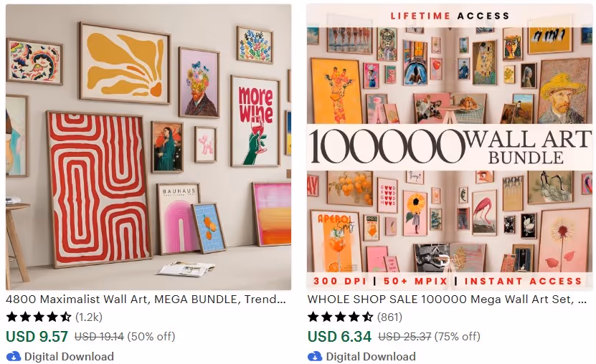Viewport: 596px width, 364px height.
Task: Click the struck-through USD 19.14 price
Action: [x=99, y=336]
